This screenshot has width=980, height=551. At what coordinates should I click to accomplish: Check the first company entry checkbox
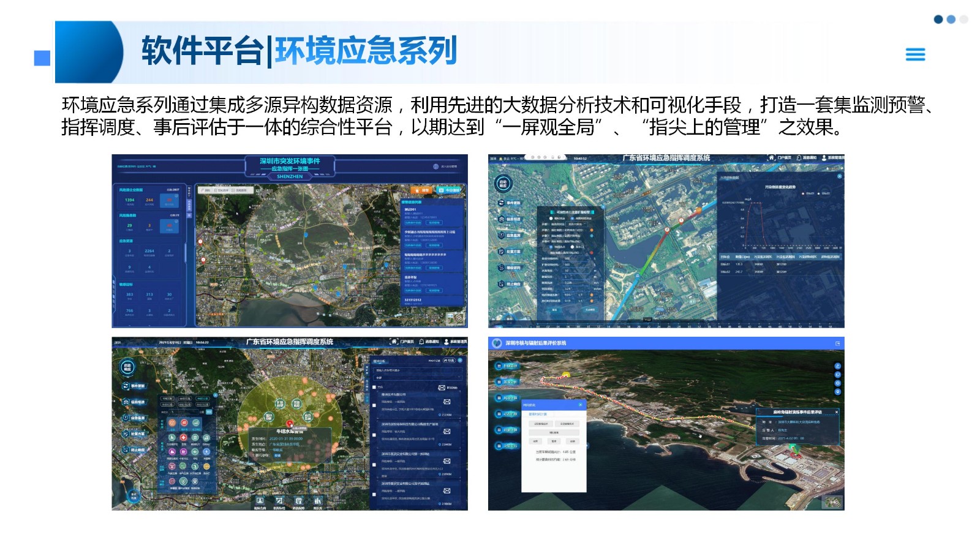(374, 405)
